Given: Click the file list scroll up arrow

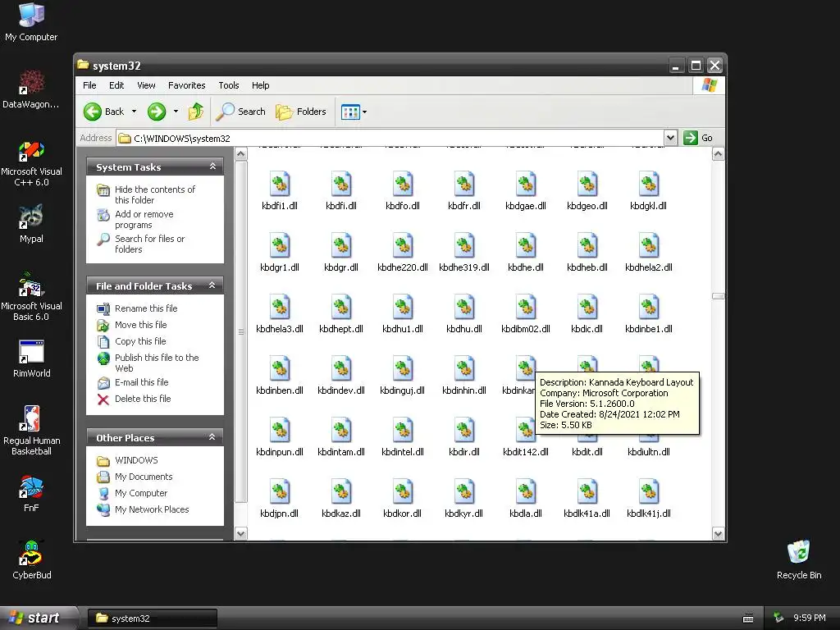Looking at the screenshot, I should pyautogui.click(x=718, y=154).
